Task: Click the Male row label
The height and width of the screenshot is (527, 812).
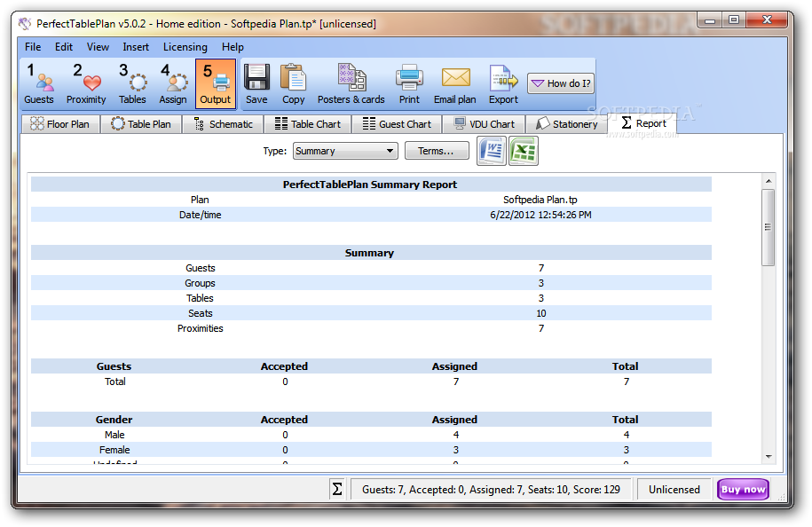Action: coord(114,435)
